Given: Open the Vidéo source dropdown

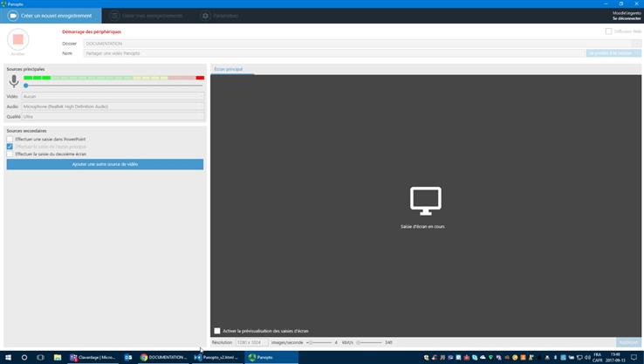Looking at the screenshot, I should tap(113, 96).
